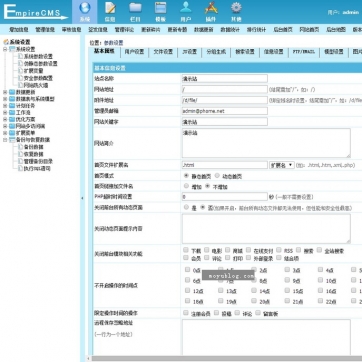The width and height of the screenshot is (362, 362).
Task: Tick the 下载 module checkbox
Action: (x=186, y=250)
